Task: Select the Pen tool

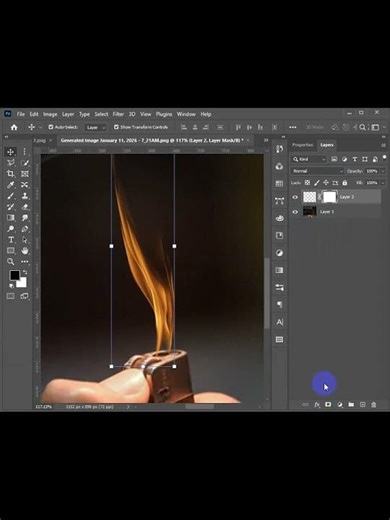Action: (x=24, y=229)
